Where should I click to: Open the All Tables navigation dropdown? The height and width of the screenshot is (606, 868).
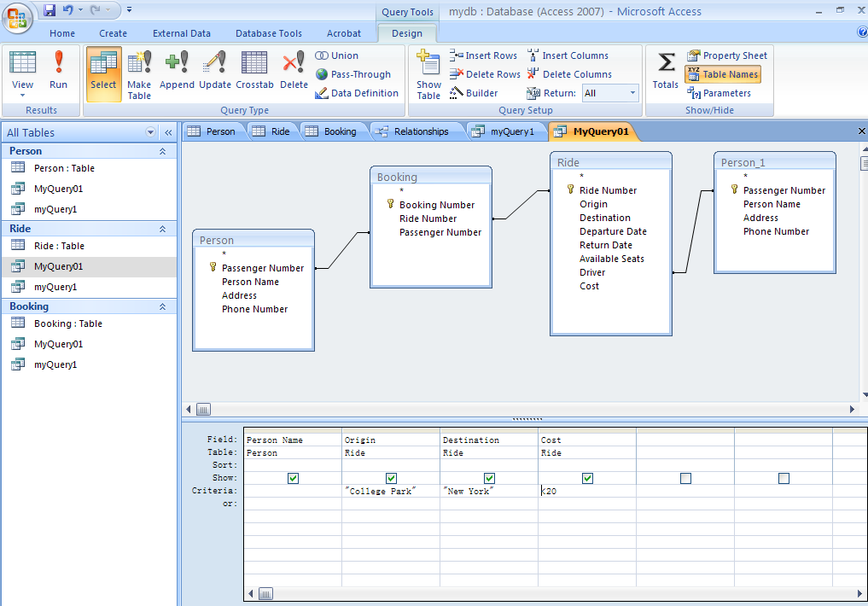tap(151, 132)
